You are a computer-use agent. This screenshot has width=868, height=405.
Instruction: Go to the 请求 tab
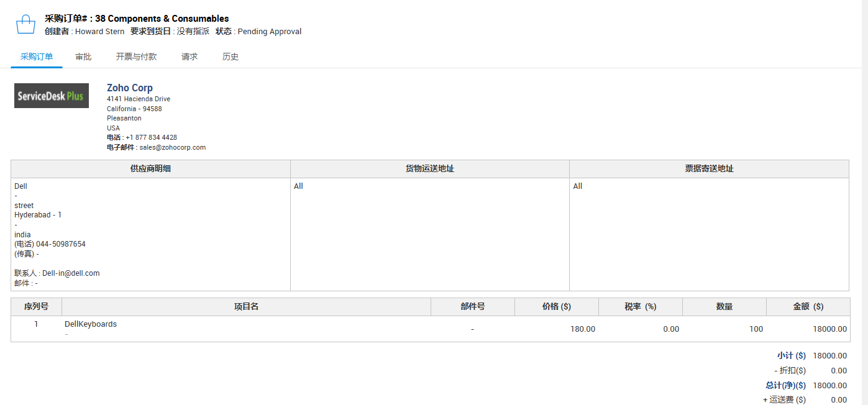tap(190, 57)
